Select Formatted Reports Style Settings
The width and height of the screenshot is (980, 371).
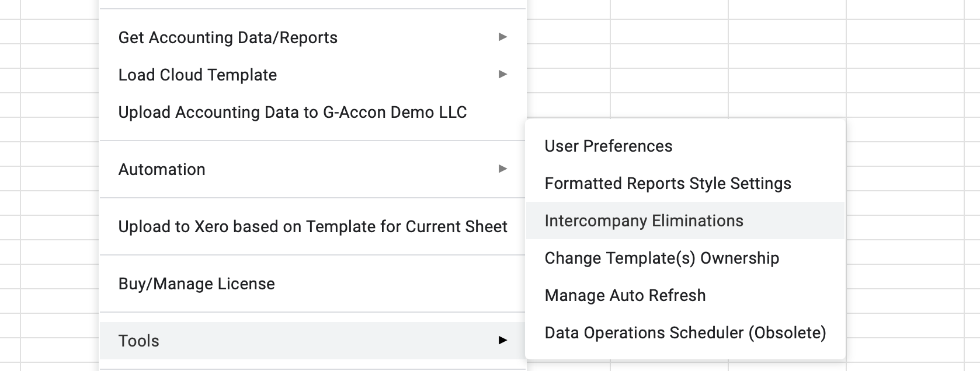pos(668,184)
